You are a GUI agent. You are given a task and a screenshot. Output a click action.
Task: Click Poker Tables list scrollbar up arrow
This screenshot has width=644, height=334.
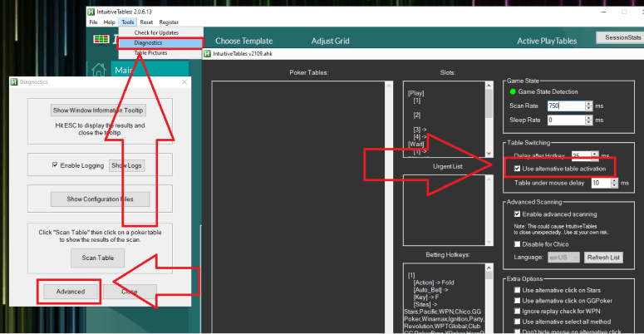(x=389, y=86)
